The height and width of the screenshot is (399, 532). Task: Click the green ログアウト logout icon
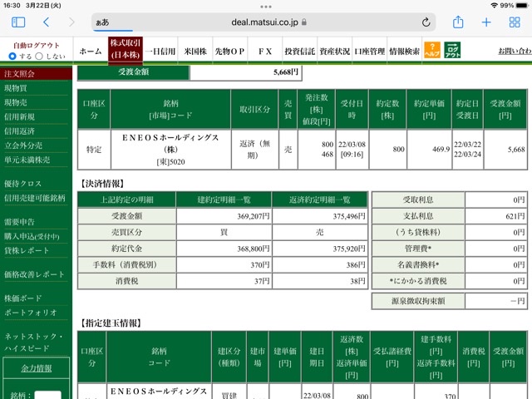tap(452, 50)
